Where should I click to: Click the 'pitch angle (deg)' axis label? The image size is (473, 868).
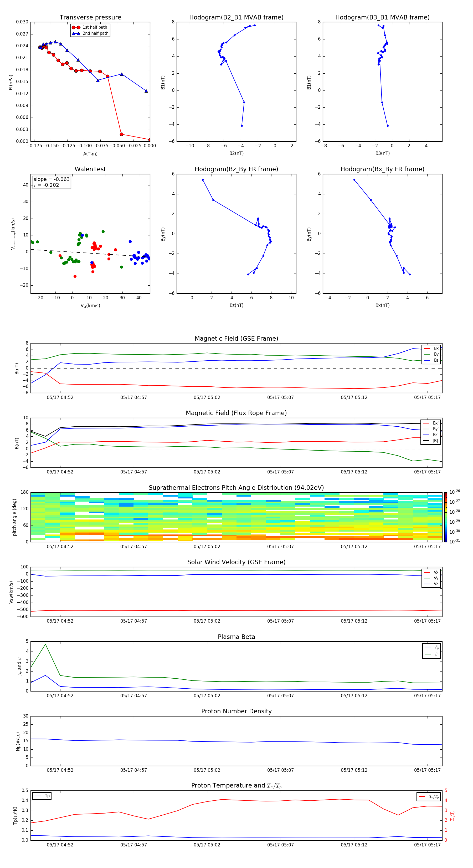point(14,517)
